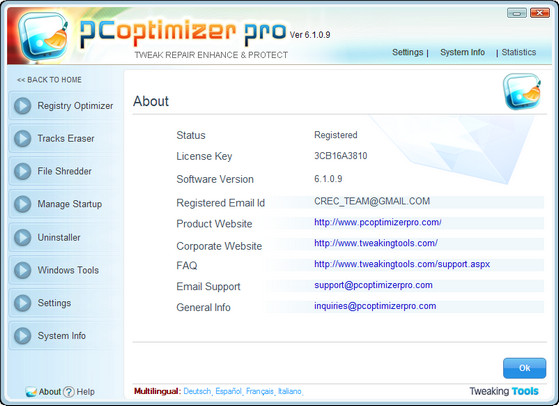This screenshot has width=559, height=406.
Task: Go to Manage Startup section
Action: [65, 204]
